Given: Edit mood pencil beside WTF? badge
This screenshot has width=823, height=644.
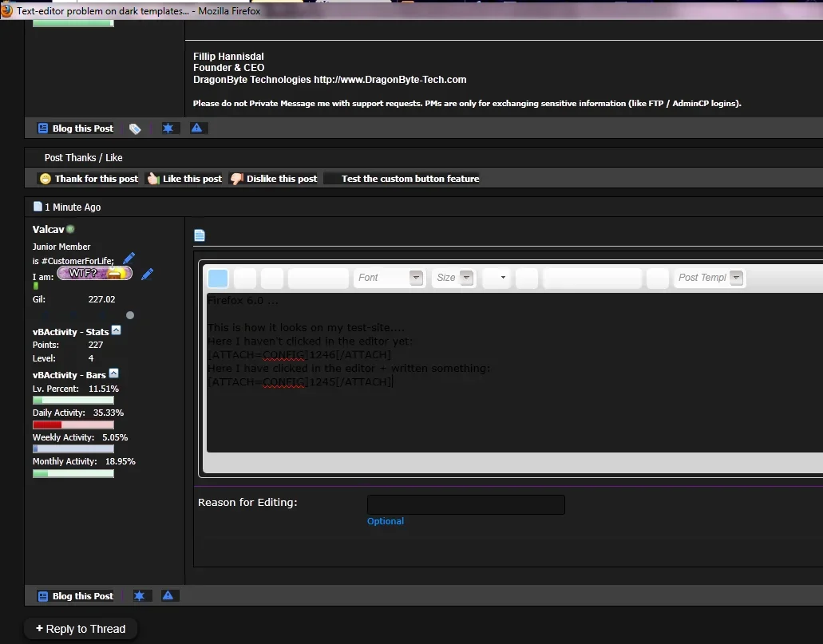Looking at the screenshot, I should tap(147, 274).
